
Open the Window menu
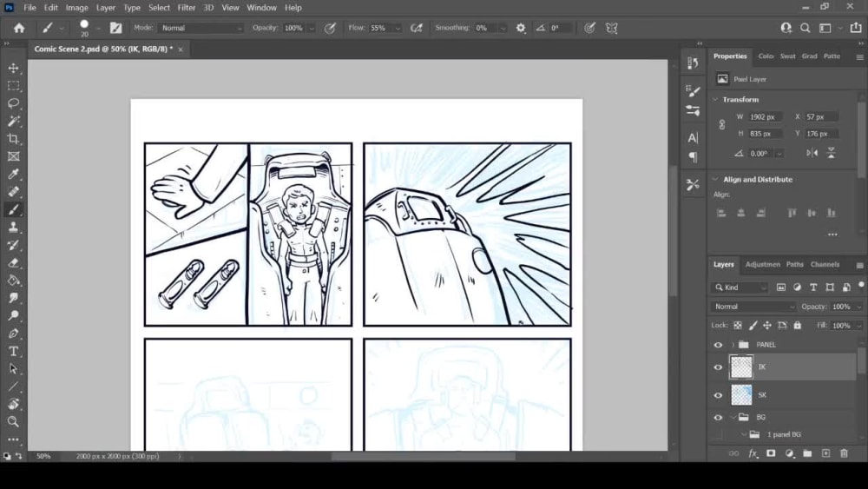point(261,8)
